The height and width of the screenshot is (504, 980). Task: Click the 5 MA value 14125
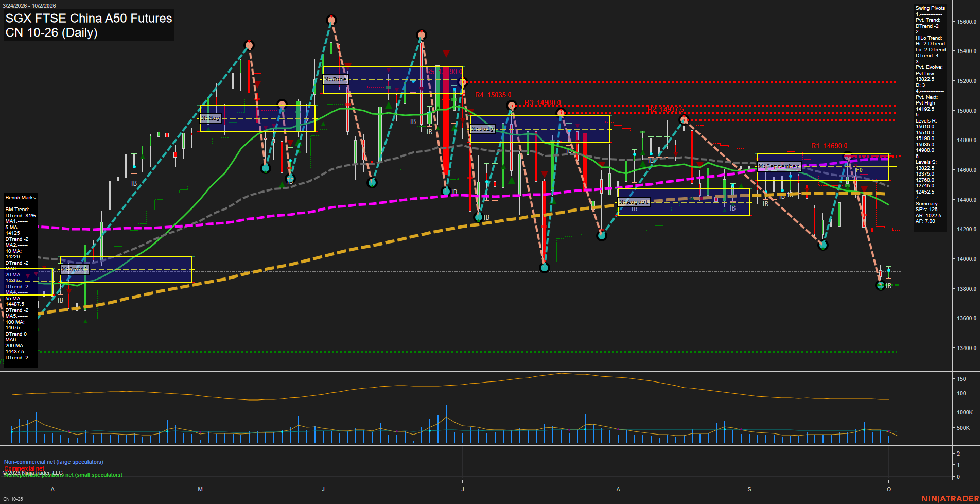pos(12,233)
